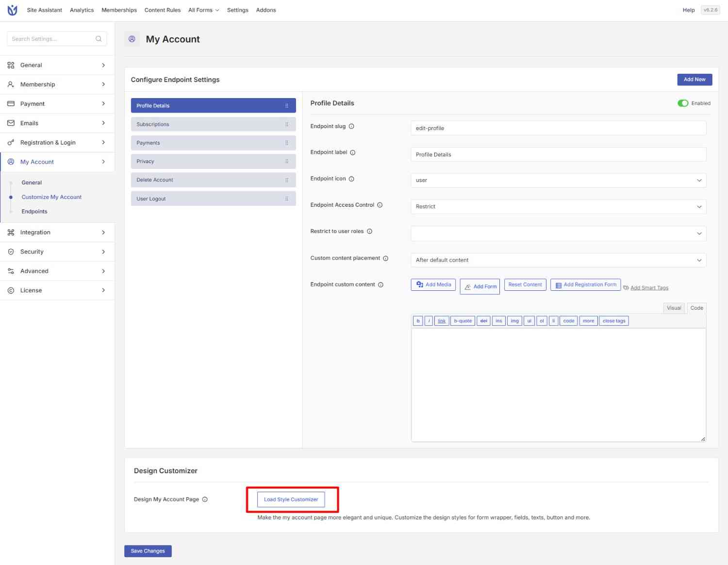The image size is (728, 565).
Task: Open the Restrict to user roles dropdown
Action: [x=558, y=233]
